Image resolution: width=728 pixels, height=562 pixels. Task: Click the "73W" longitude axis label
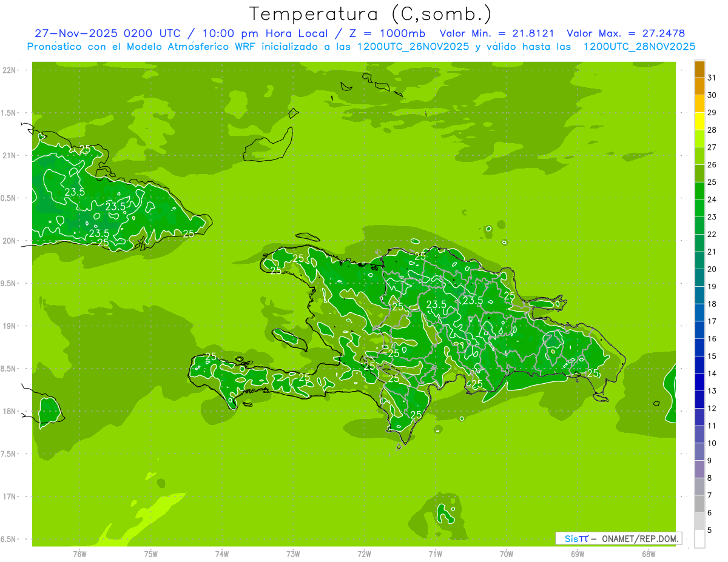(293, 554)
